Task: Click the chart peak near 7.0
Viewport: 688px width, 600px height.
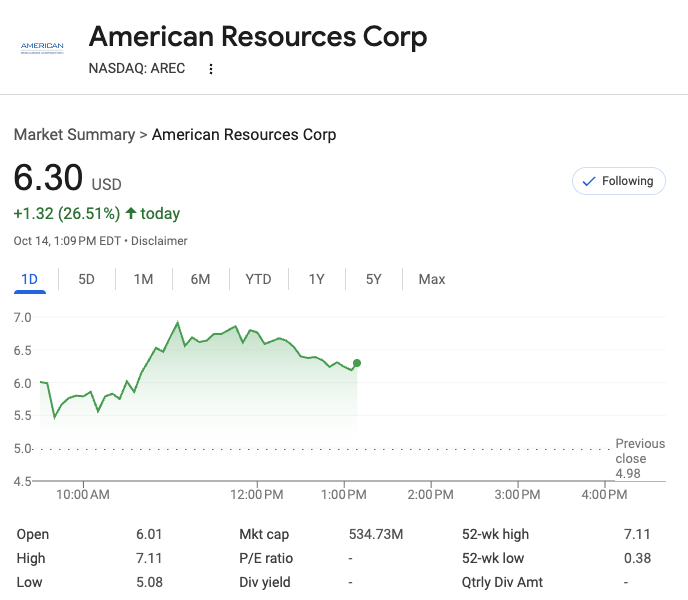Action: pyautogui.click(x=178, y=323)
